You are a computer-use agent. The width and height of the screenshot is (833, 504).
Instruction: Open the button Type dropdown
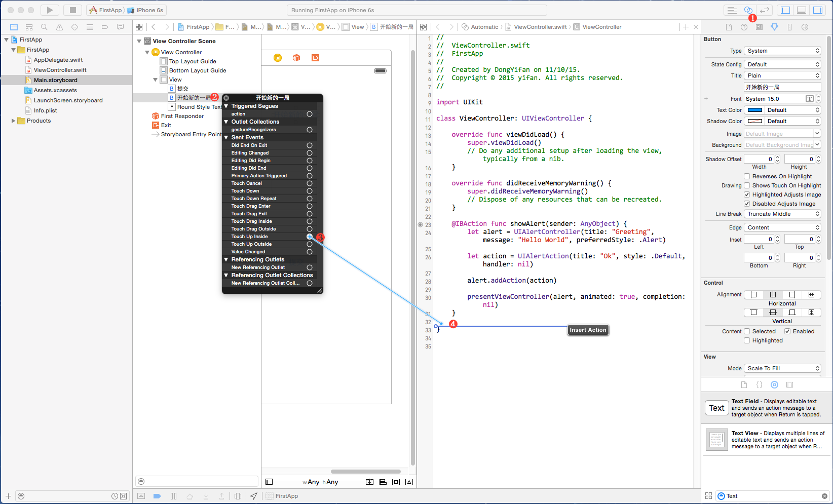click(782, 51)
